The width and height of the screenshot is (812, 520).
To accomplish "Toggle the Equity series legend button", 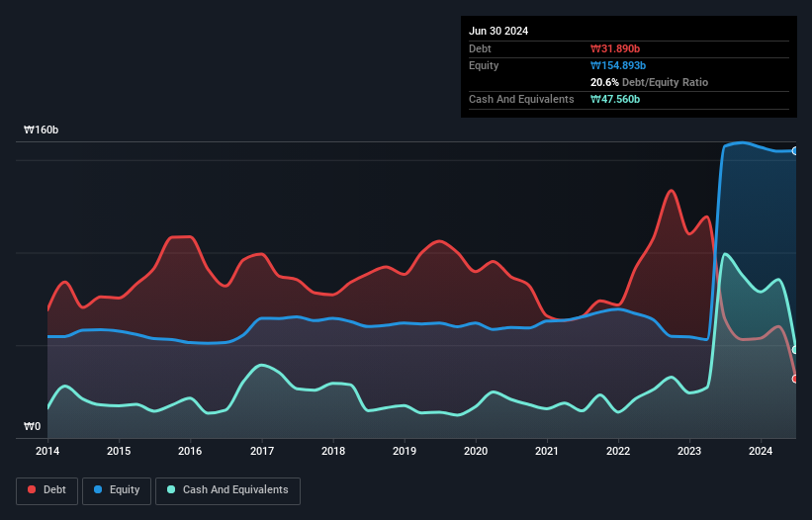I will pyautogui.click(x=117, y=490).
